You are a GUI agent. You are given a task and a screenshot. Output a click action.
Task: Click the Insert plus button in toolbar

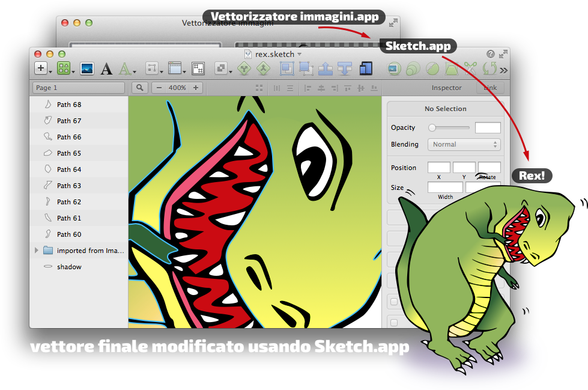point(41,69)
